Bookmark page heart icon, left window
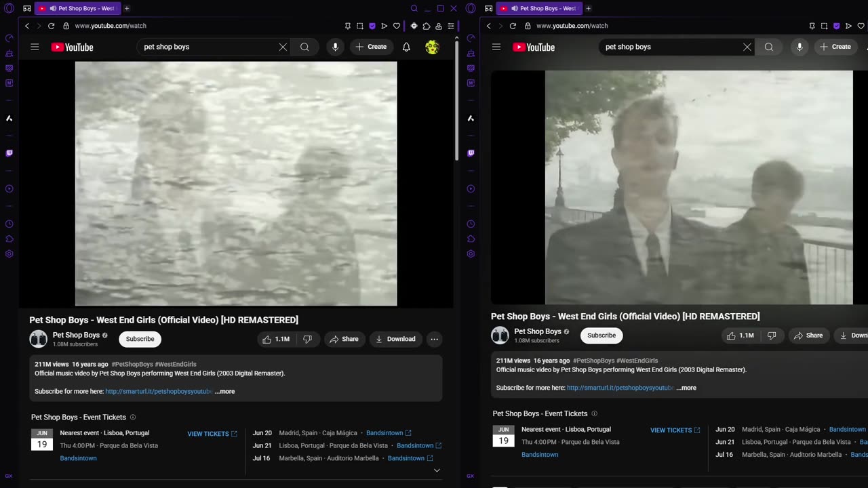The height and width of the screenshot is (488, 868). (x=396, y=26)
